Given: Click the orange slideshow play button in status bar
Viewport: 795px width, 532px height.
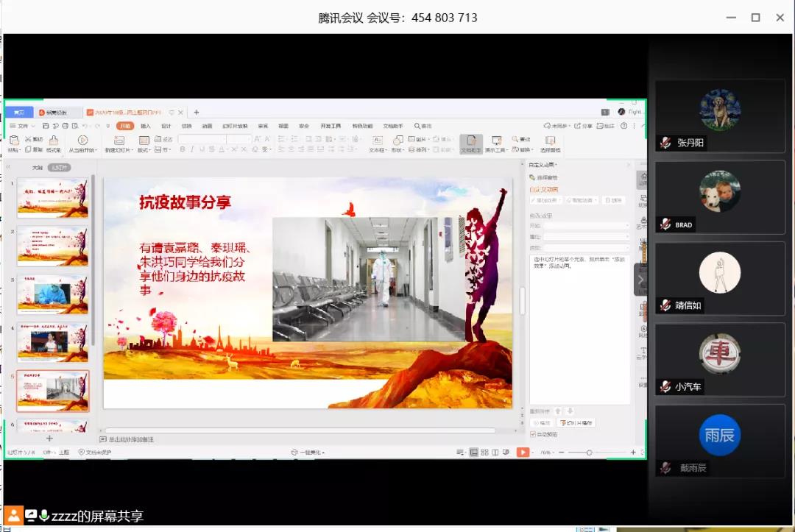Looking at the screenshot, I should [522, 453].
